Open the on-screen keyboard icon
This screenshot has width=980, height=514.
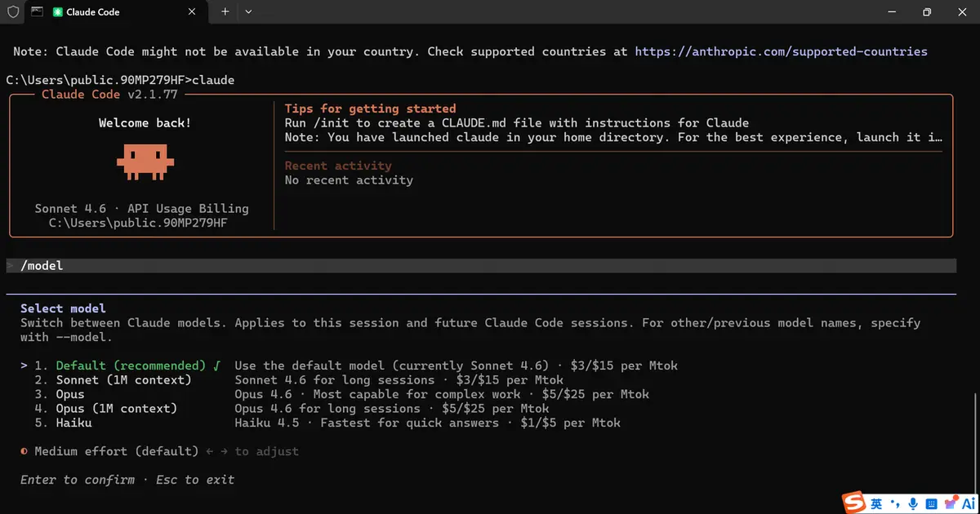(x=931, y=504)
